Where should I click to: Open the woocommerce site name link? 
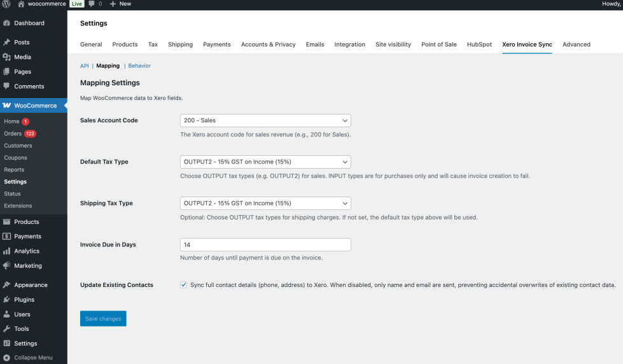47,4
